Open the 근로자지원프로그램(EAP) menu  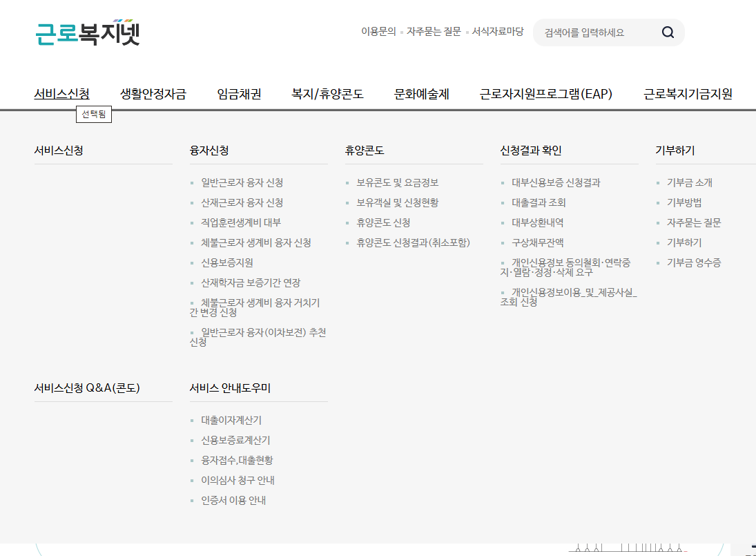546,93
